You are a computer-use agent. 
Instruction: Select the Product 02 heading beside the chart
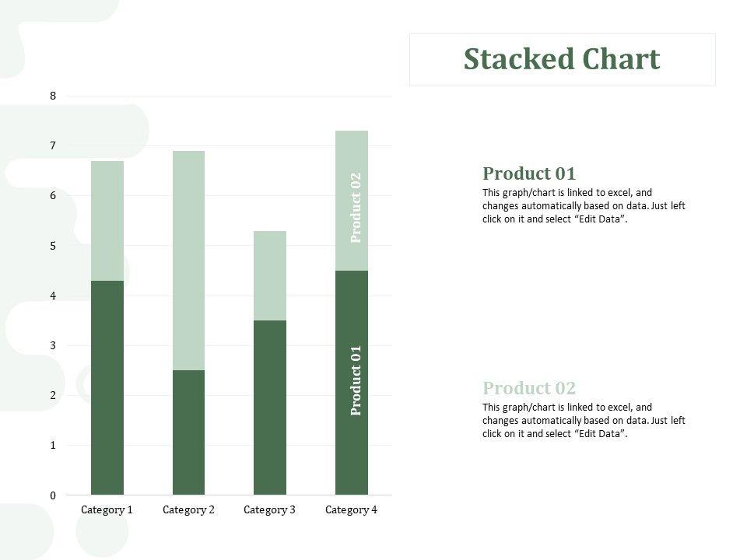coord(529,388)
